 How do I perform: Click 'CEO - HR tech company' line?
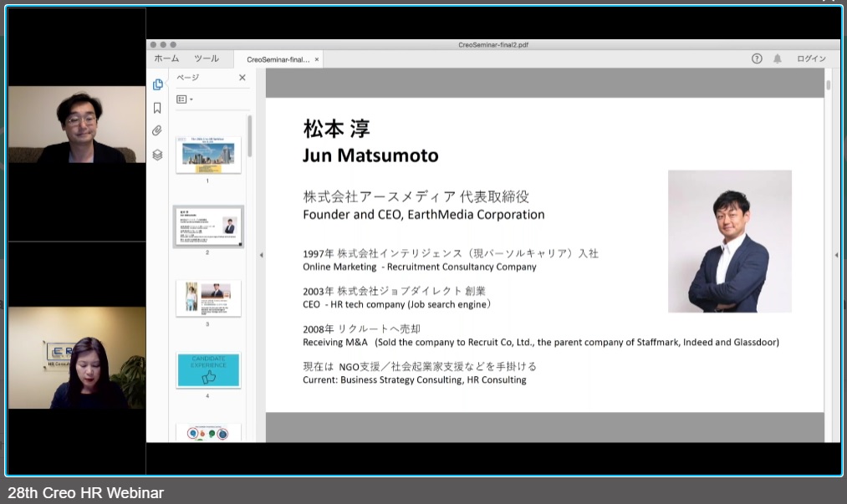tap(397, 304)
